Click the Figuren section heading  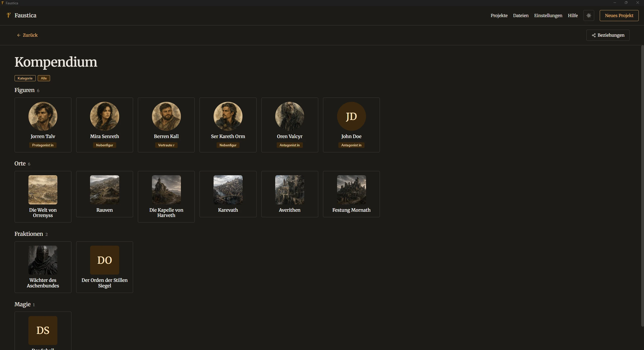coord(24,90)
